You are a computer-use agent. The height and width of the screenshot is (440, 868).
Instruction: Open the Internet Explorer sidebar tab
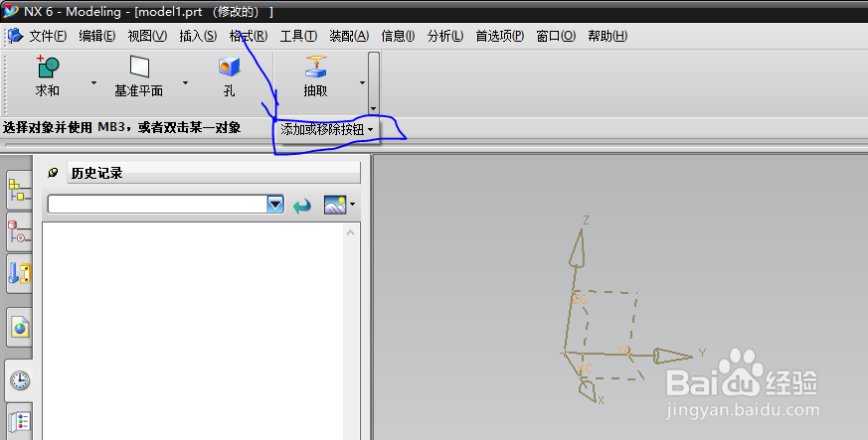(x=19, y=327)
